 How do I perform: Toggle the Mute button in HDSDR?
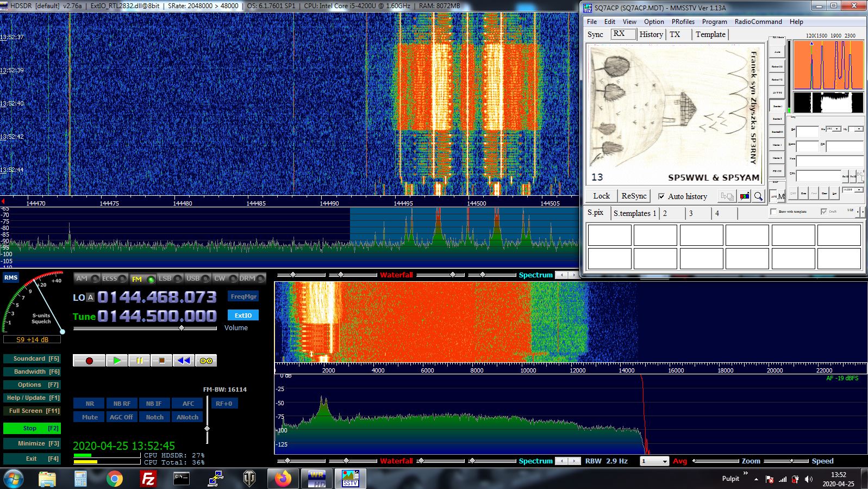90,417
